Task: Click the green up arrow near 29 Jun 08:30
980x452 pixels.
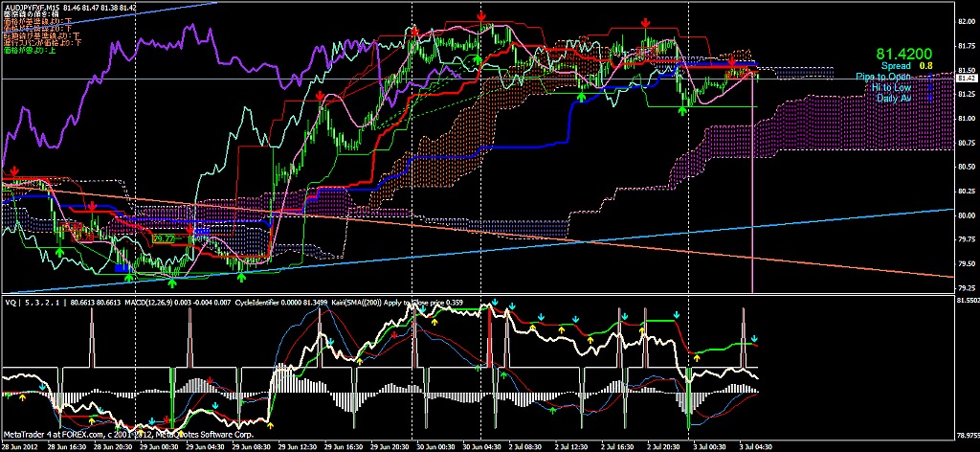Action: coord(241,275)
